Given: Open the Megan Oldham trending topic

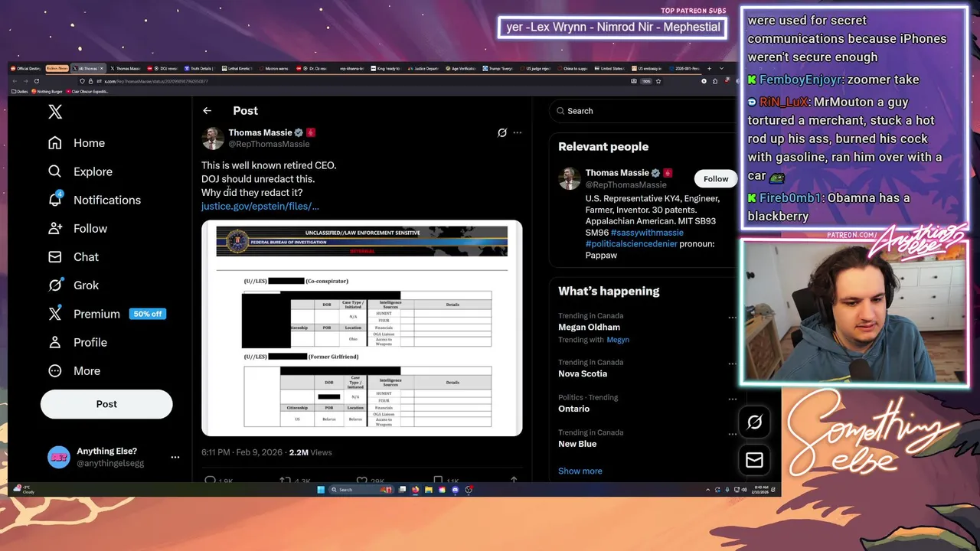Looking at the screenshot, I should coord(589,327).
